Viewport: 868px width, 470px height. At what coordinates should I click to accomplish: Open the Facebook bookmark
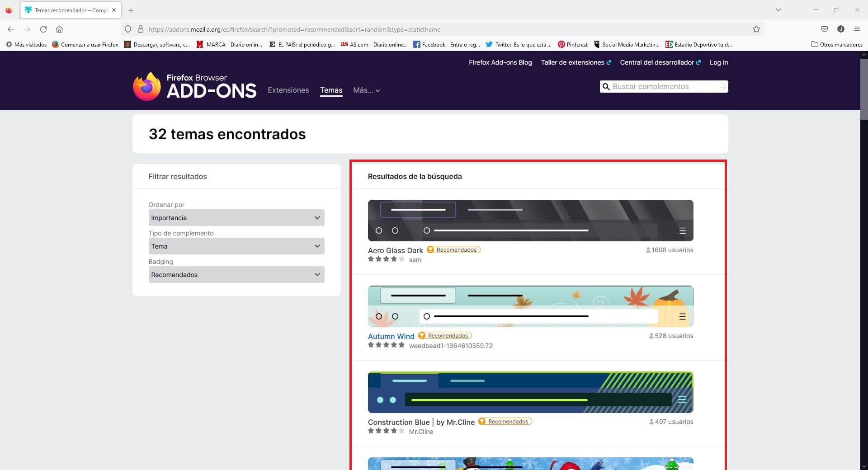447,45
